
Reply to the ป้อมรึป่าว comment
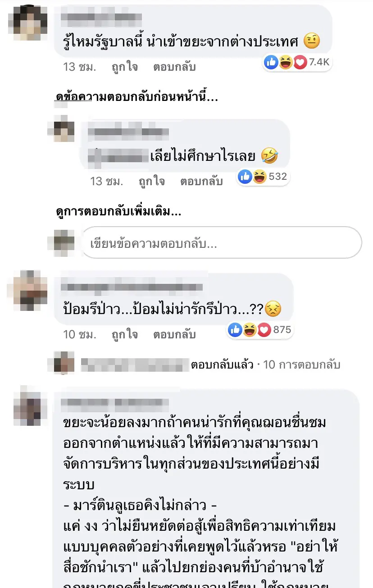(174, 335)
